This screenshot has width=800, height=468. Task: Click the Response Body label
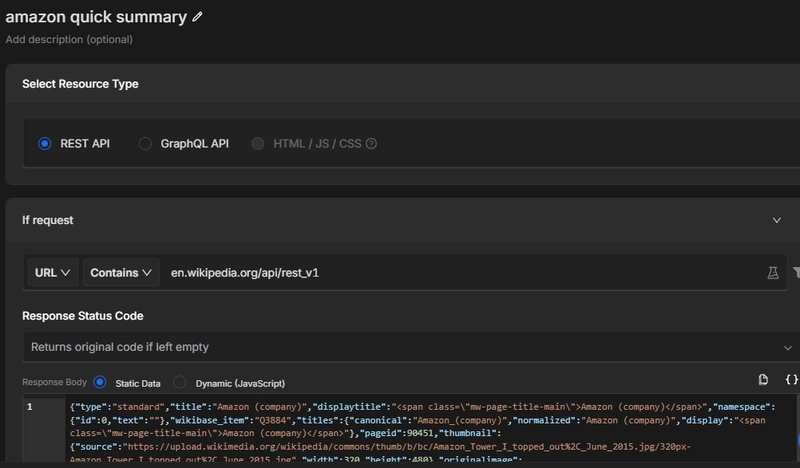pos(55,382)
